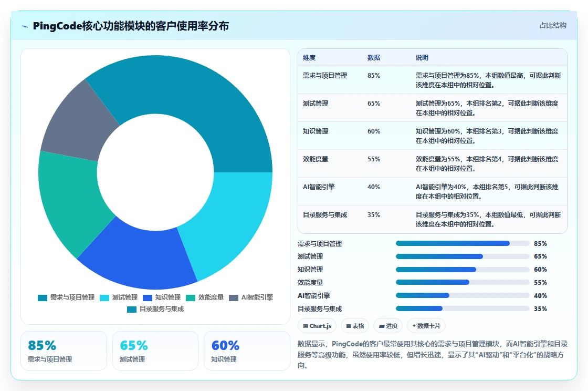Image resolution: width=588 pixels, height=391 pixels.
Task: Click the 85% value in table
Action: point(374,76)
